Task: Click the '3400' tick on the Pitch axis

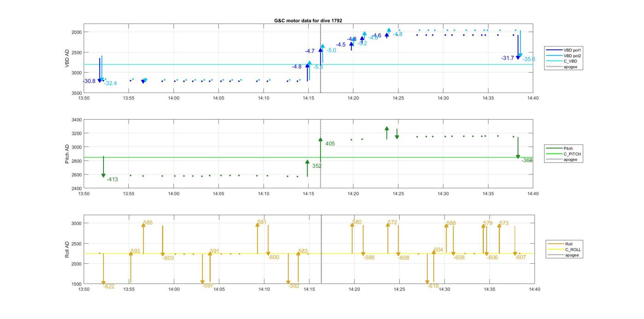Action: pyautogui.click(x=76, y=120)
